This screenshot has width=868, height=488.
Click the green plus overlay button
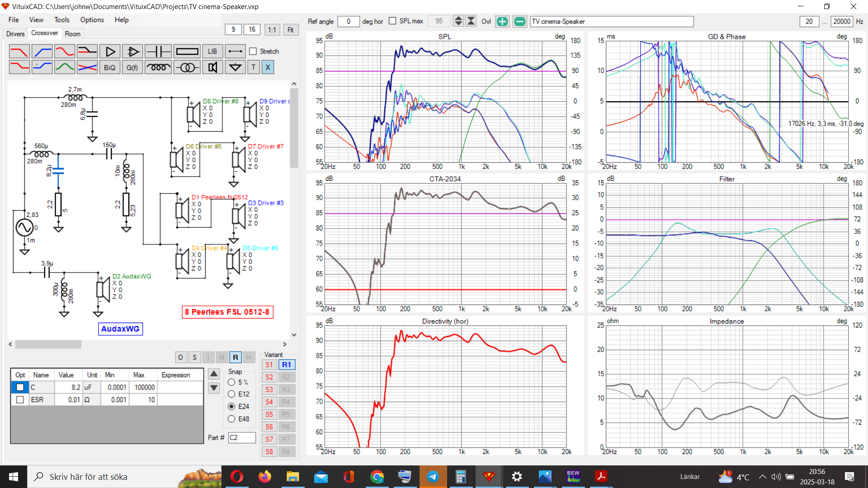click(x=502, y=21)
